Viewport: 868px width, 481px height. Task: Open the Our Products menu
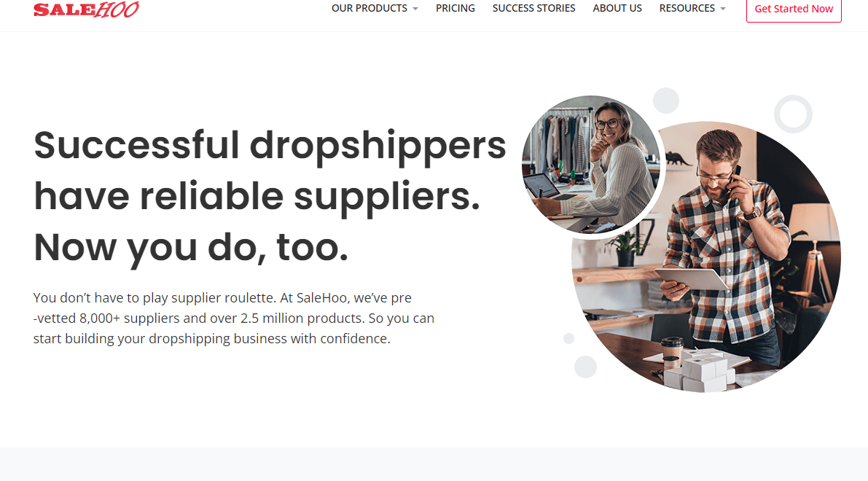[375, 8]
